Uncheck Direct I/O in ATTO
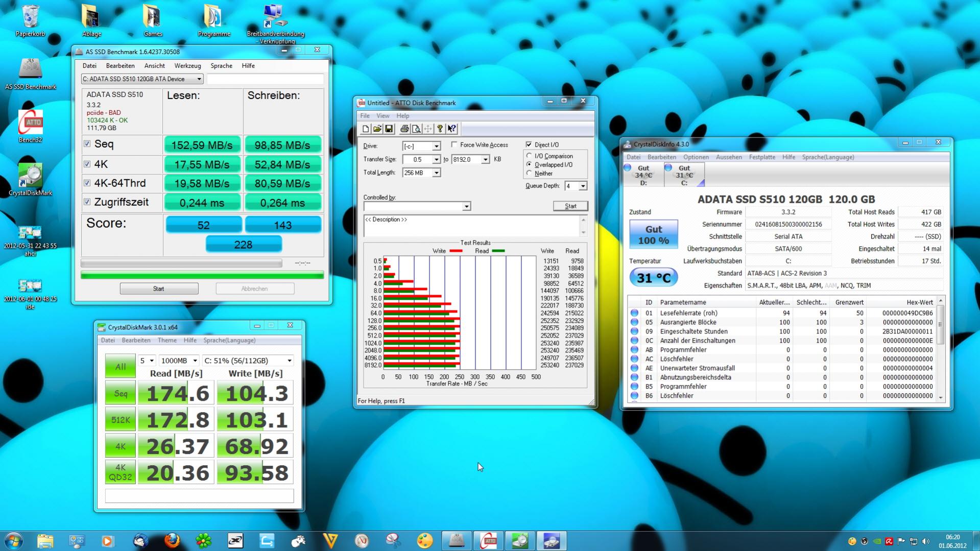Screen dimensions: 980x551 529,145
